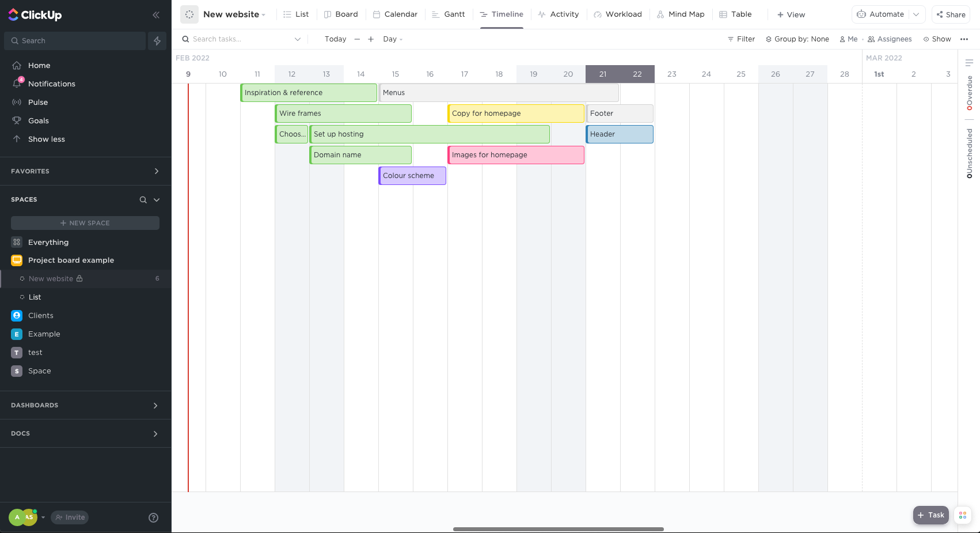Viewport: 980px width, 533px height.
Task: Click the Share button
Action: (951, 14)
